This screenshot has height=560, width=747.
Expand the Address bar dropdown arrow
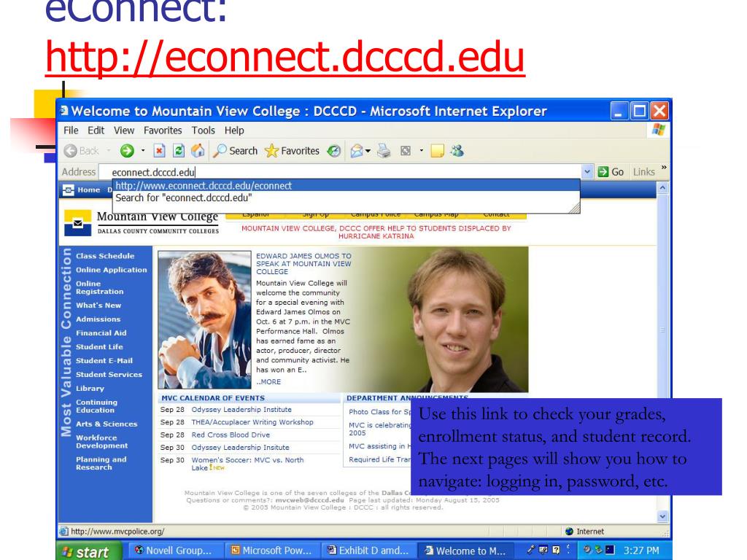click(587, 172)
